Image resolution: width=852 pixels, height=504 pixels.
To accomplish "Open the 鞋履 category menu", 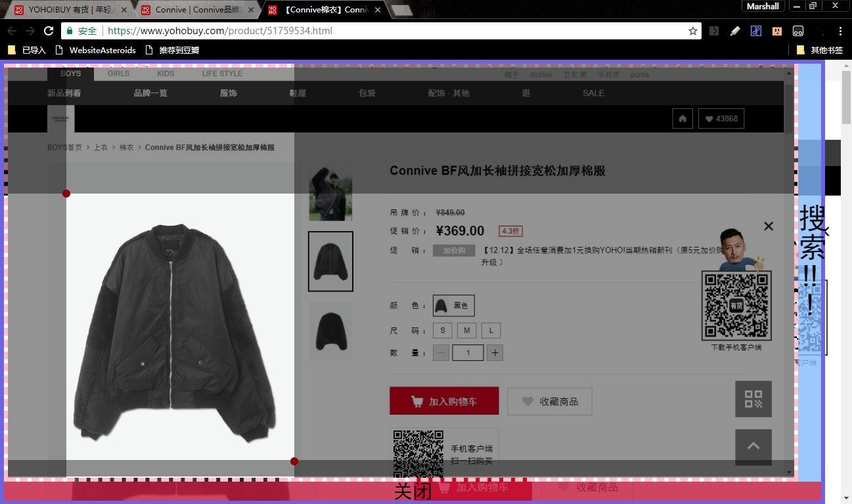I will click(298, 93).
